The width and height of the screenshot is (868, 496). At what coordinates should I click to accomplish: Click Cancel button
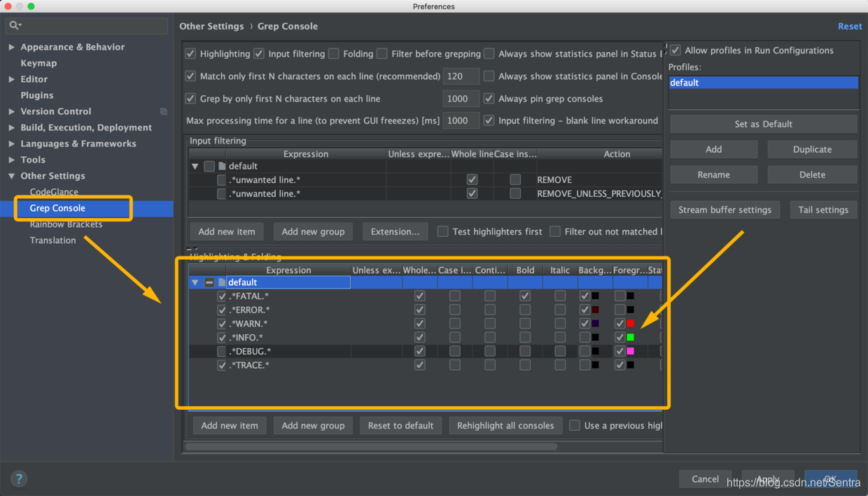click(705, 479)
